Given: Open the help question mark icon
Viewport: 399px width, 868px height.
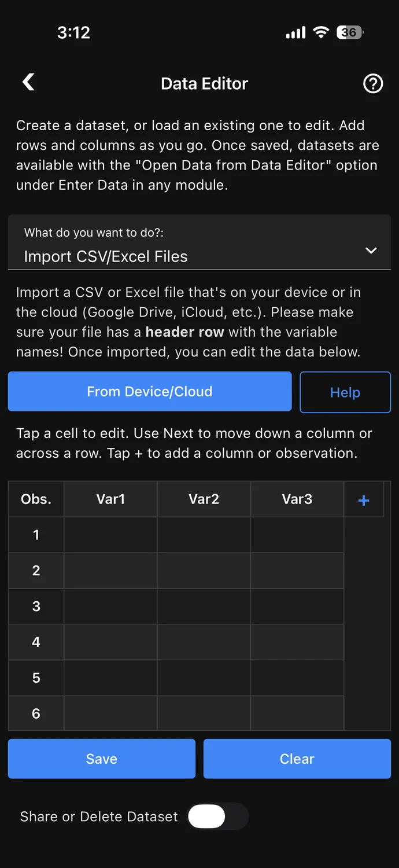Looking at the screenshot, I should (x=373, y=84).
